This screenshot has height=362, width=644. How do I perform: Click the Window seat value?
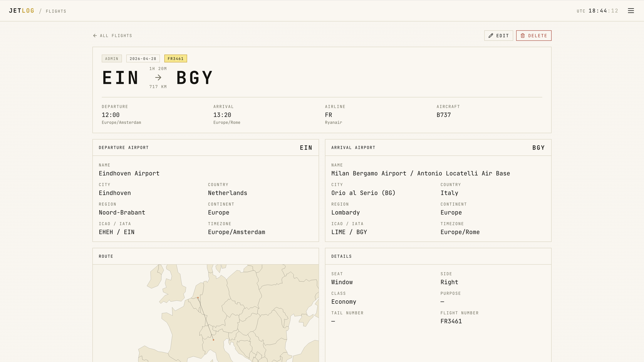point(342,282)
